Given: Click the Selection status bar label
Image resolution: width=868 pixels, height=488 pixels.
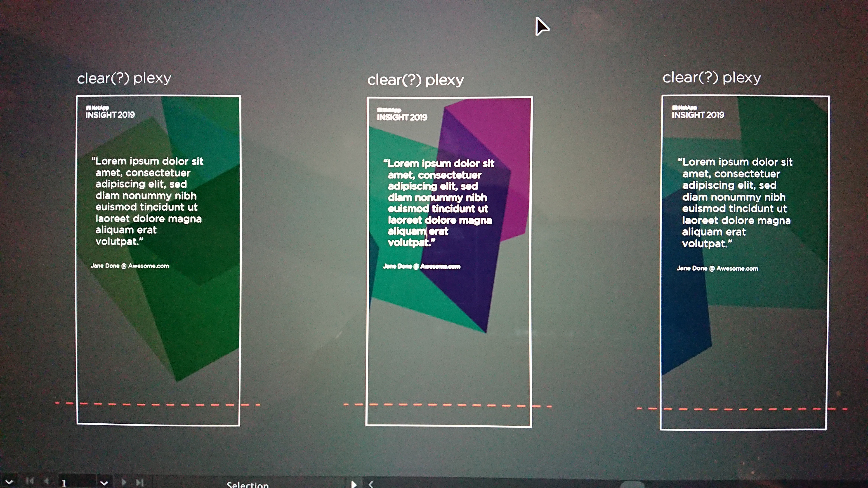Looking at the screenshot, I should 248,485.
